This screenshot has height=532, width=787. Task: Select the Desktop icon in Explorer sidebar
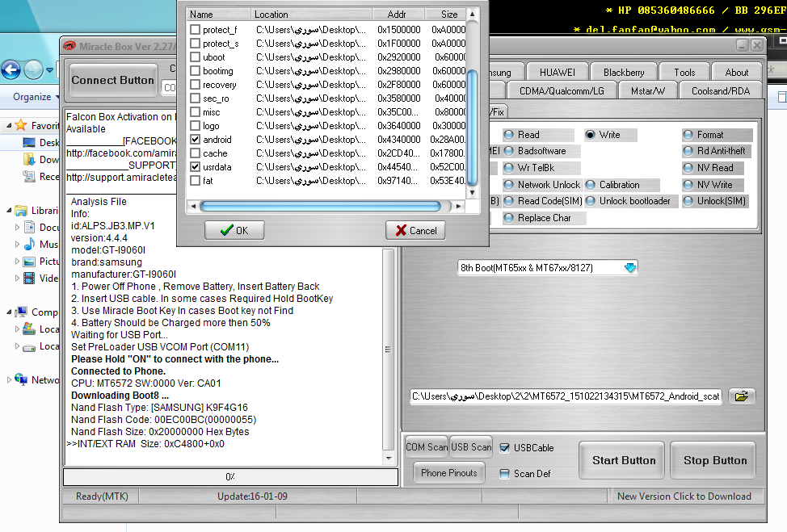[29, 142]
